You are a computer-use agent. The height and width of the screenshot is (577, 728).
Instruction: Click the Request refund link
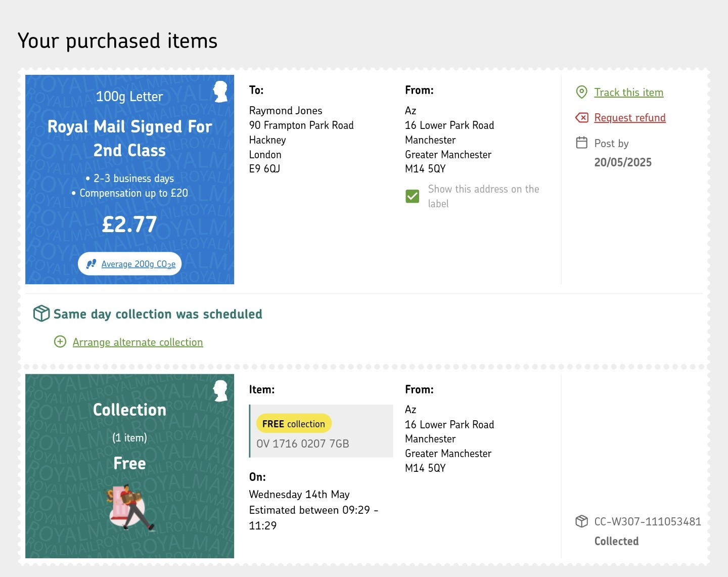[x=629, y=118]
